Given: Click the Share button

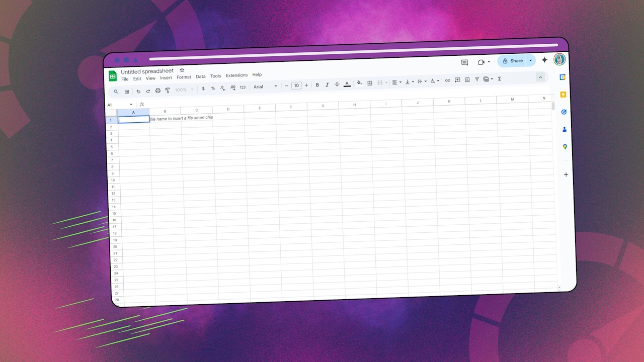Looking at the screenshot, I should tap(512, 61).
